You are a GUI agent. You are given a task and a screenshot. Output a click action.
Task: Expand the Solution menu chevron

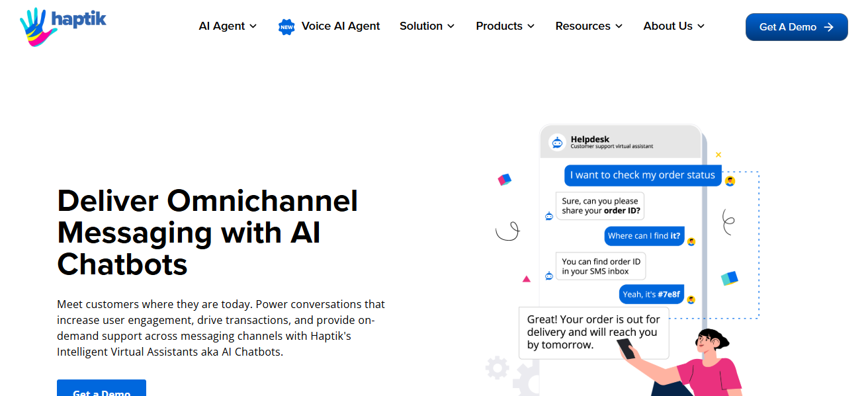pyautogui.click(x=451, y=26)
